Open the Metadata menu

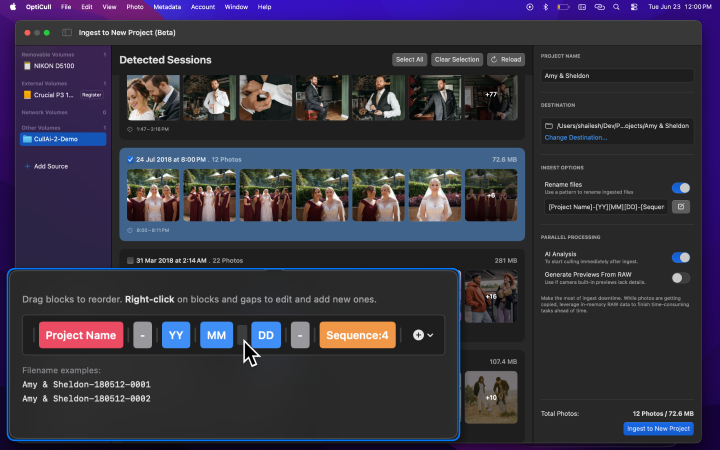[x=167, y=7]
